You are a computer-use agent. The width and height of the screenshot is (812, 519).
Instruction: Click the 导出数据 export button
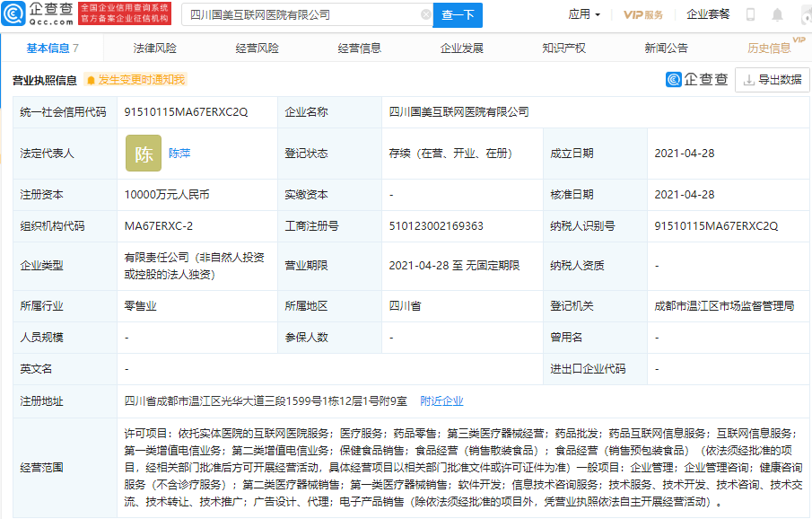[x=773, y=80]
